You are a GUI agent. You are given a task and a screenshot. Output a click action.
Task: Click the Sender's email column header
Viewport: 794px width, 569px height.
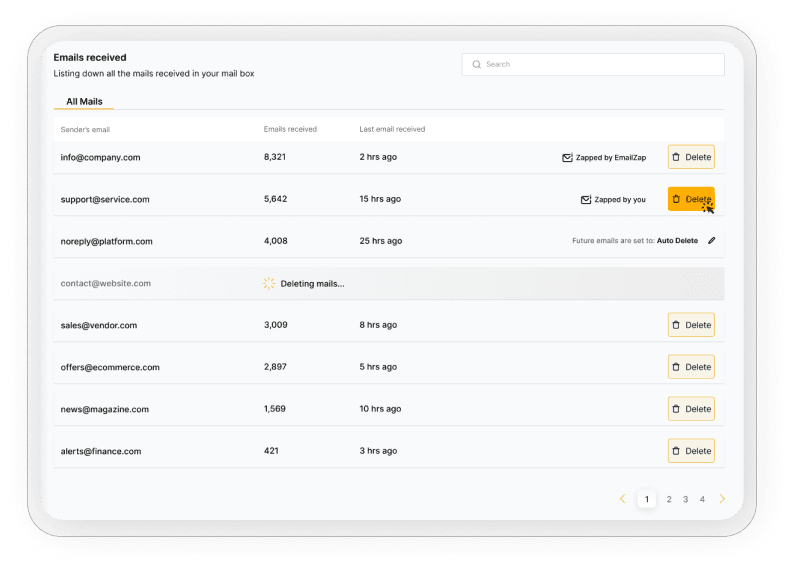(x=85, y=130)
